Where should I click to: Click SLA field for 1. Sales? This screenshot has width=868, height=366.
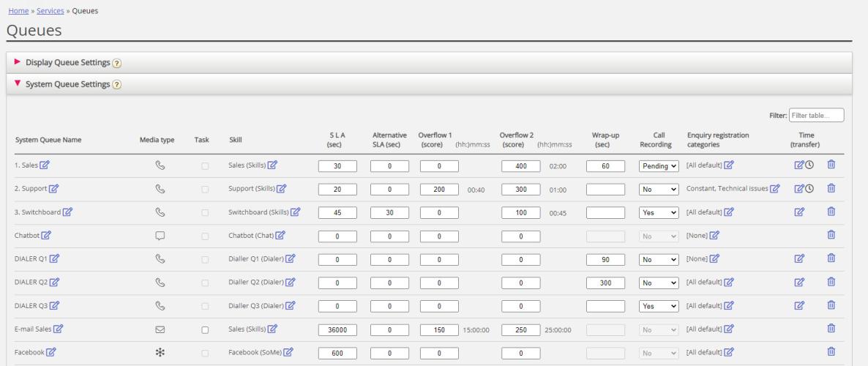point(337,166)
